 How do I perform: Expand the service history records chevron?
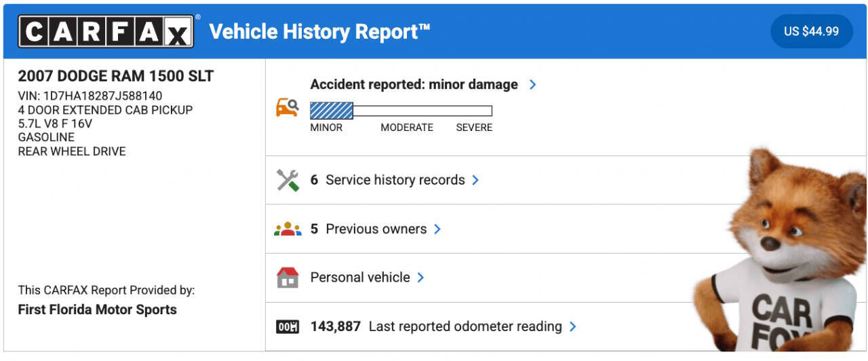pyautogui.click(x=475, y=180)
